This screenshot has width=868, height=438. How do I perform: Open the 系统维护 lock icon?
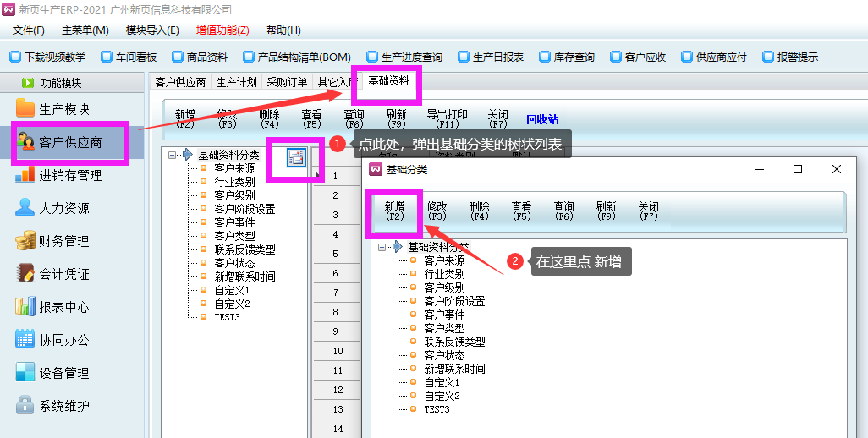pyautogui.click(x=25, y=406)
